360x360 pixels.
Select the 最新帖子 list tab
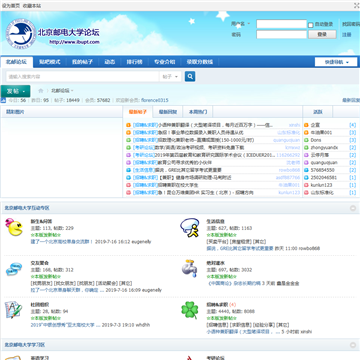138,112
